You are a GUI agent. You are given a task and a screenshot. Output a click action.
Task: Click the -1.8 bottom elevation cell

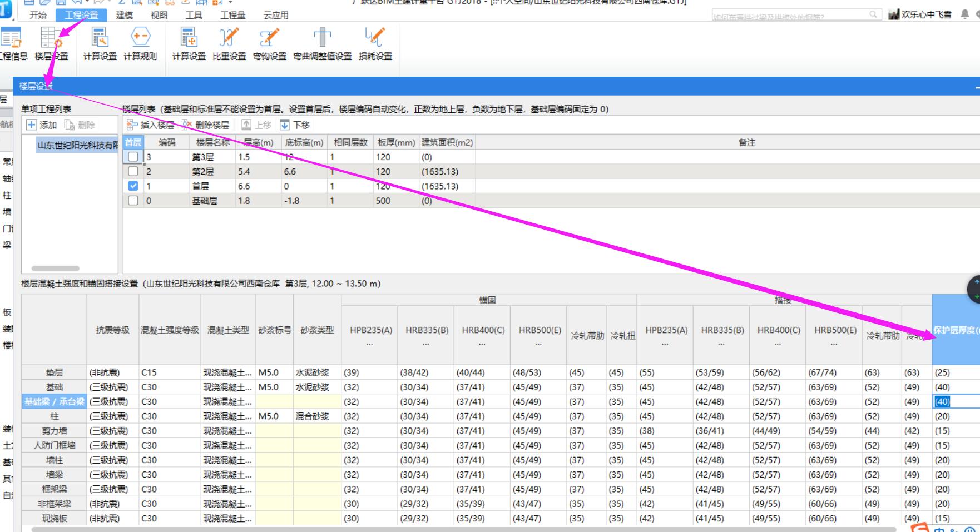point(304,201)
